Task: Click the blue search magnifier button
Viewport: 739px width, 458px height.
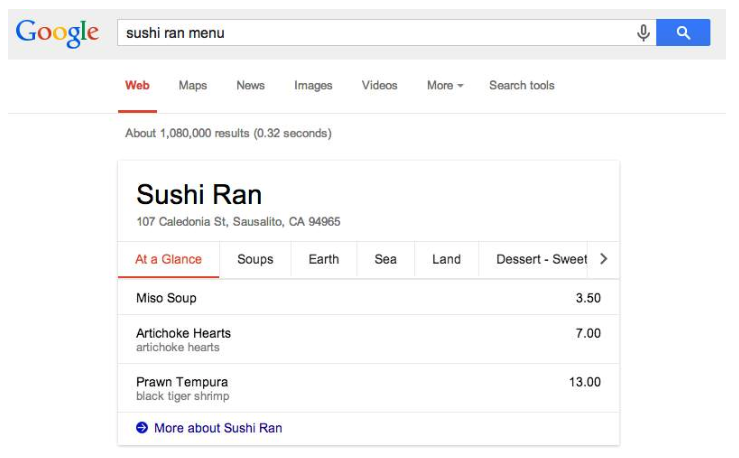Action: tap(683, 33)
